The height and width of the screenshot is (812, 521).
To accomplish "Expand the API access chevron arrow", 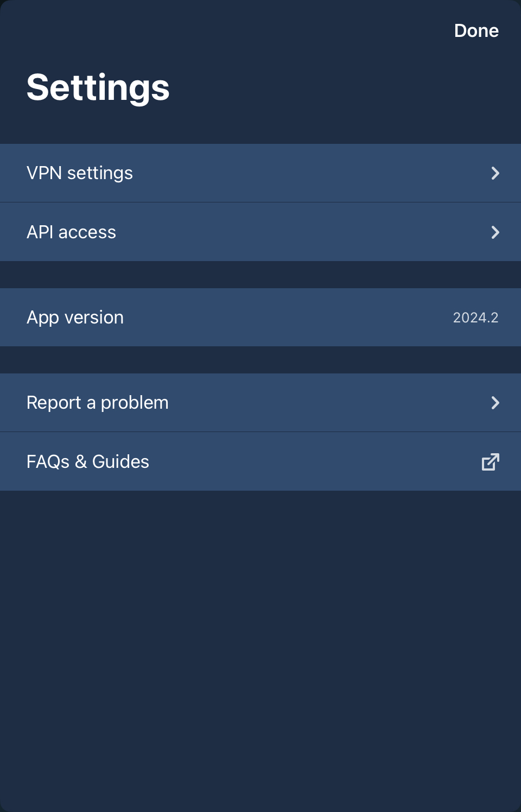I will (x=495, y=232).
